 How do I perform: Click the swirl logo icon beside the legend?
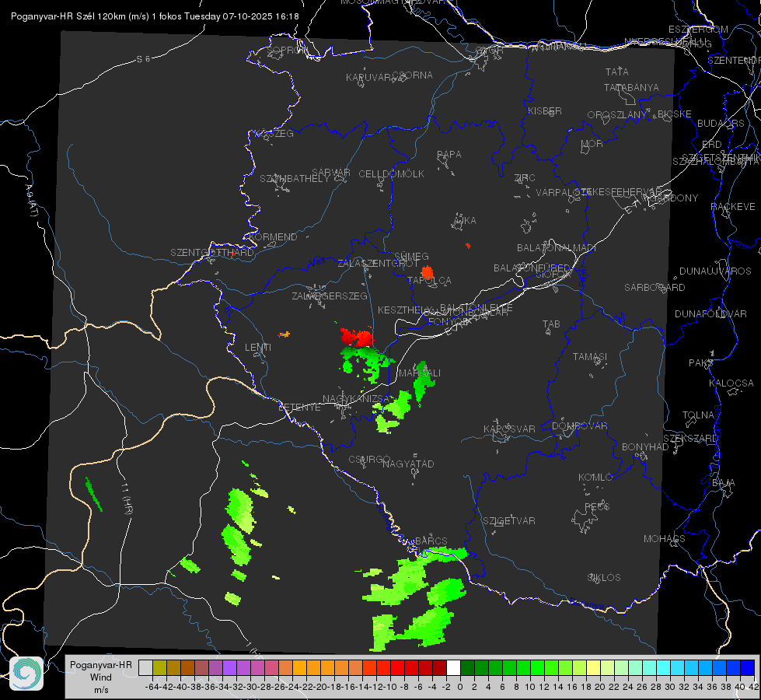[x=26, y=674]
